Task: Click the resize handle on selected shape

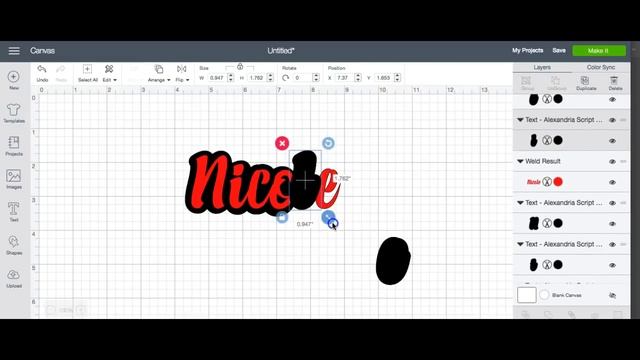Action: pyautogui.click(x=328, y=217)
